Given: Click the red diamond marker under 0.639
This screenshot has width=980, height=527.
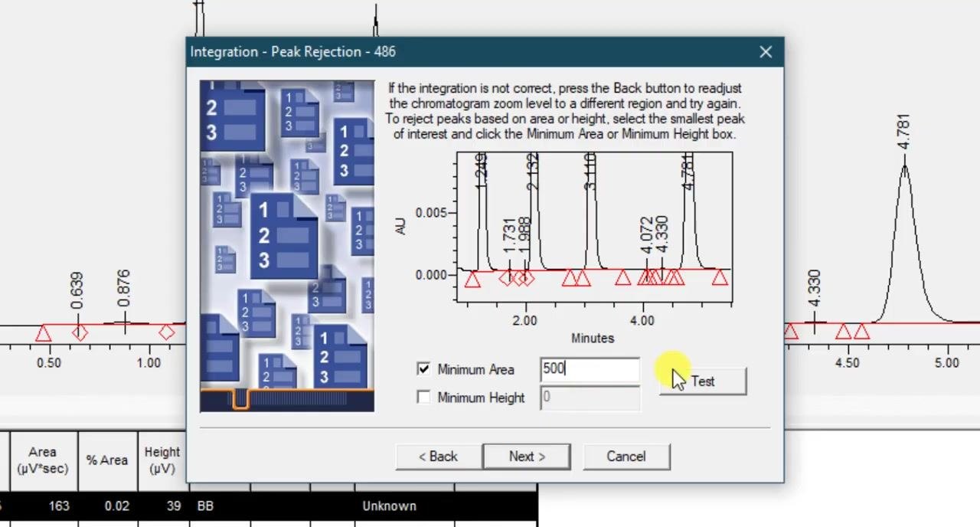Looking at the screenshot, I should (80, 332).
